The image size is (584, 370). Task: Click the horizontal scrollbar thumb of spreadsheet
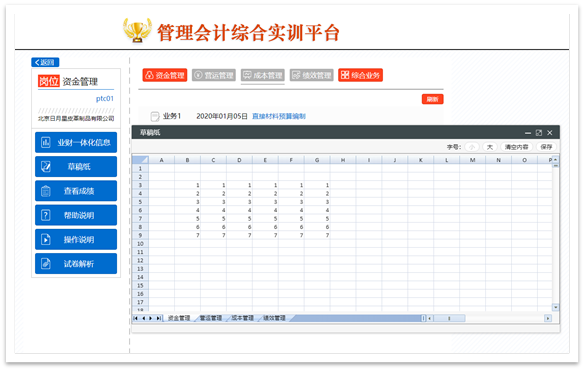pyautogui.click(x=449, y=318)
